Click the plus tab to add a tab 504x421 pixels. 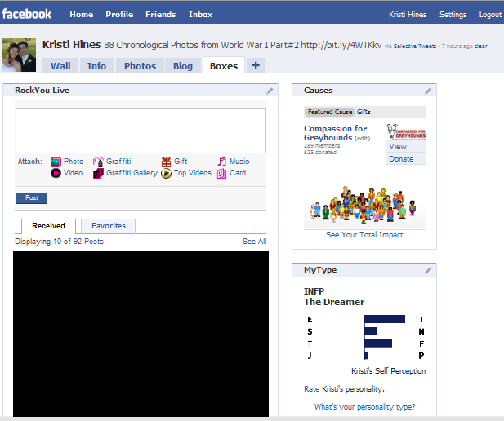[x=255, y=65]
